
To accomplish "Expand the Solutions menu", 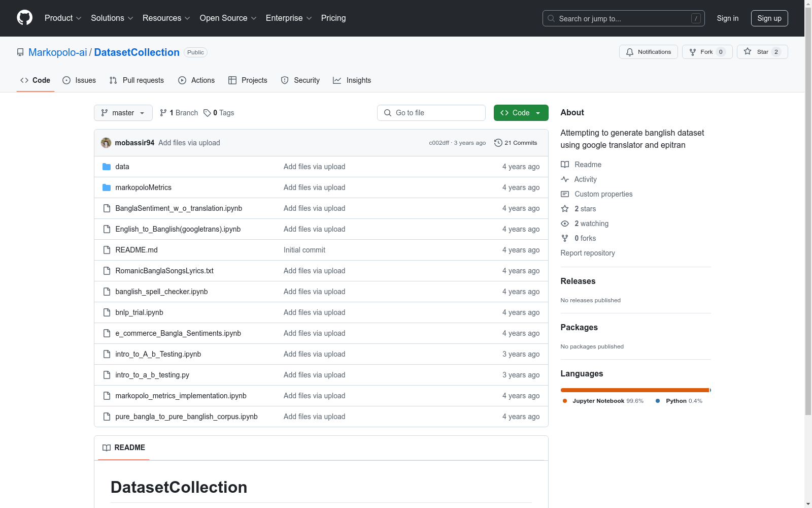I will coord(112,18).
